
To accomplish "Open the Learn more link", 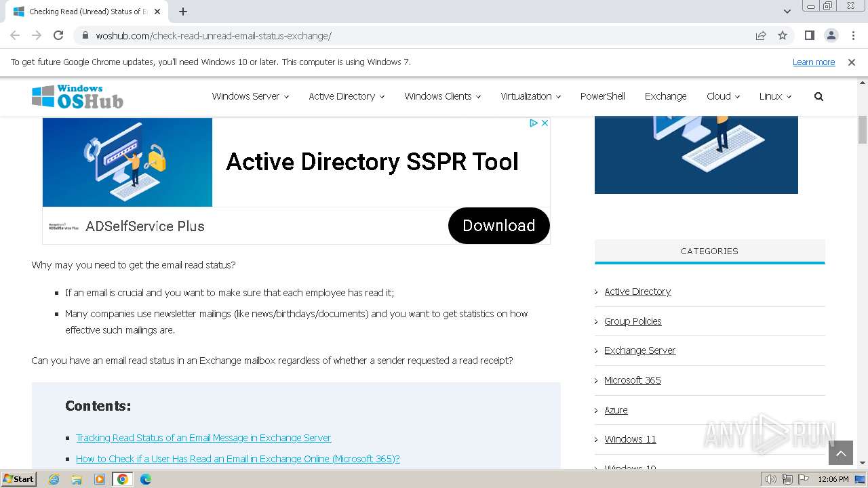I will (814, 62).
